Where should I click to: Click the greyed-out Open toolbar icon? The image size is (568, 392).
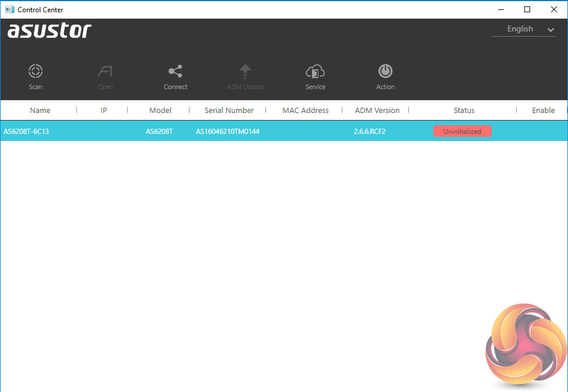click(x=105, y=71)
